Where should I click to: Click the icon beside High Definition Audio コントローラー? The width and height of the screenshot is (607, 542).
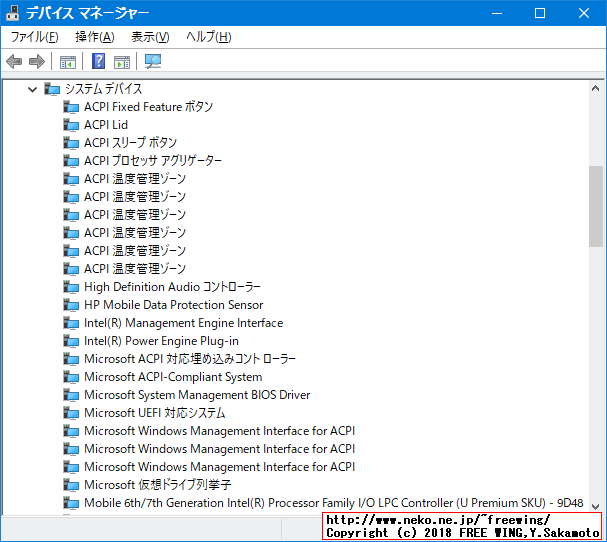(x=71, y=287)
